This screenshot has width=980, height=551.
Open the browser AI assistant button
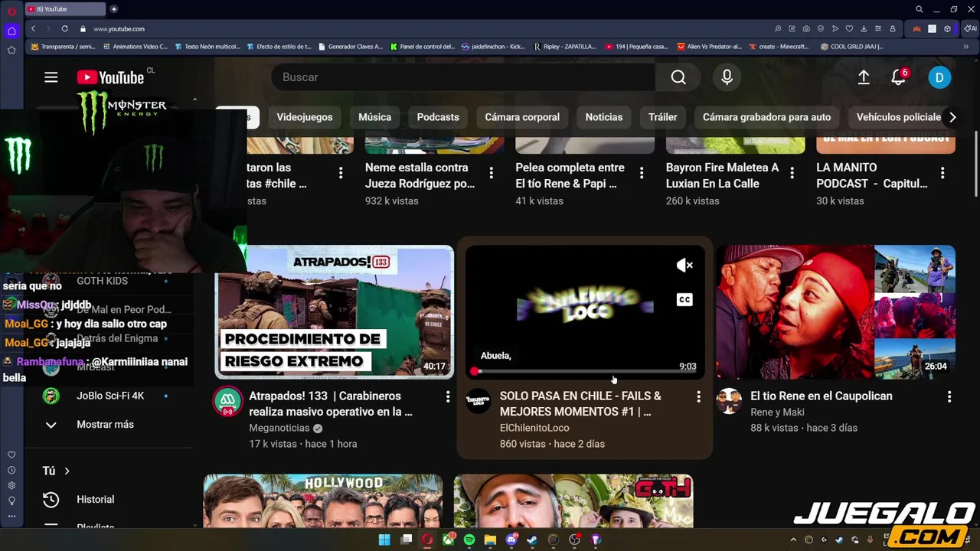[970, 28]
